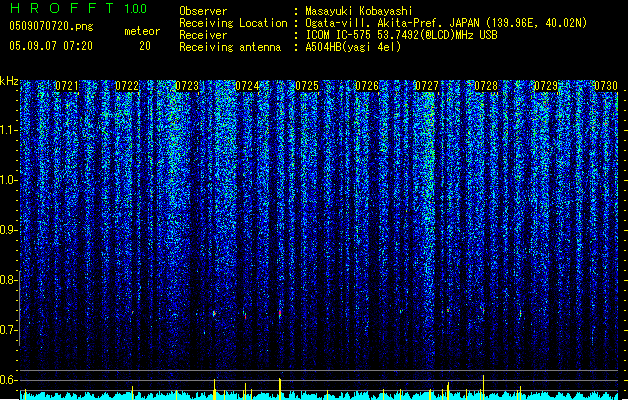Select the 0729 time marker

pos(546,86)
